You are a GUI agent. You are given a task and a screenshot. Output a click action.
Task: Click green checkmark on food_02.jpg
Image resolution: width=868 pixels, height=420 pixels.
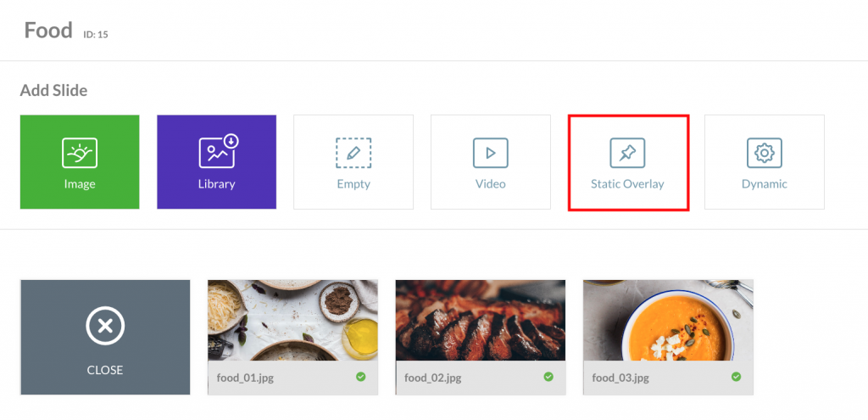coord(548,377)
